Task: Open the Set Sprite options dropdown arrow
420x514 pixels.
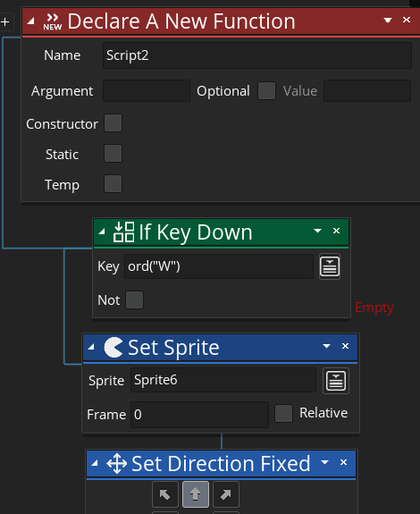Action: click(326, 346)
